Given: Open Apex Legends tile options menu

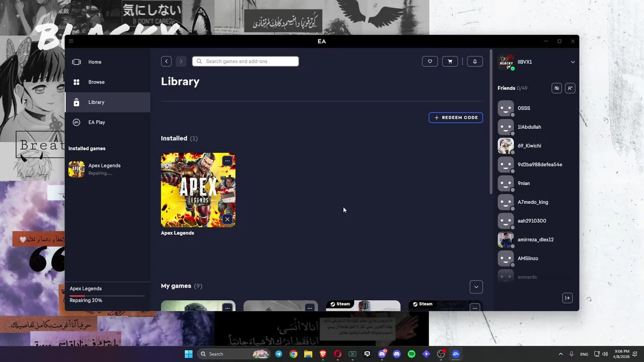Looking at the screenshot, I should pyautogui.click(x=227, y=161).
